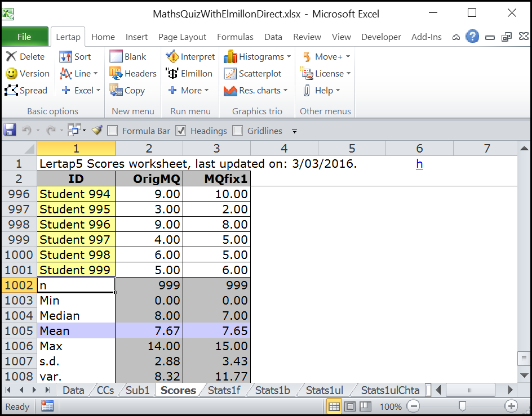Open the CCs sheet tab
The image size is (532, 416).
pos(105,390)
